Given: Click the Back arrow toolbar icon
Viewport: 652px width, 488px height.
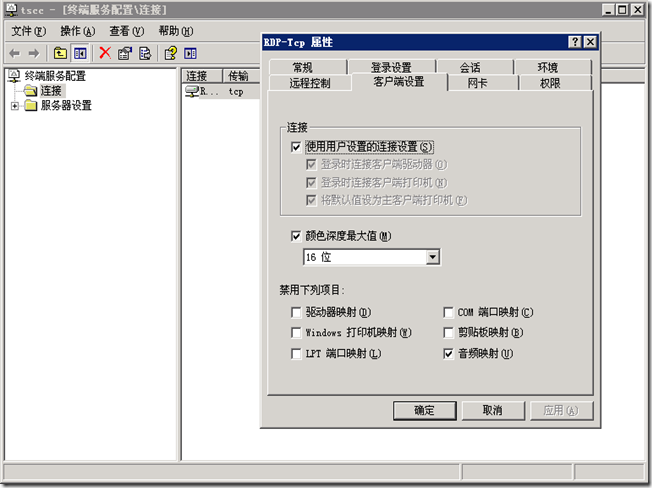Looking at the screenshot, I should click(15, 53).
